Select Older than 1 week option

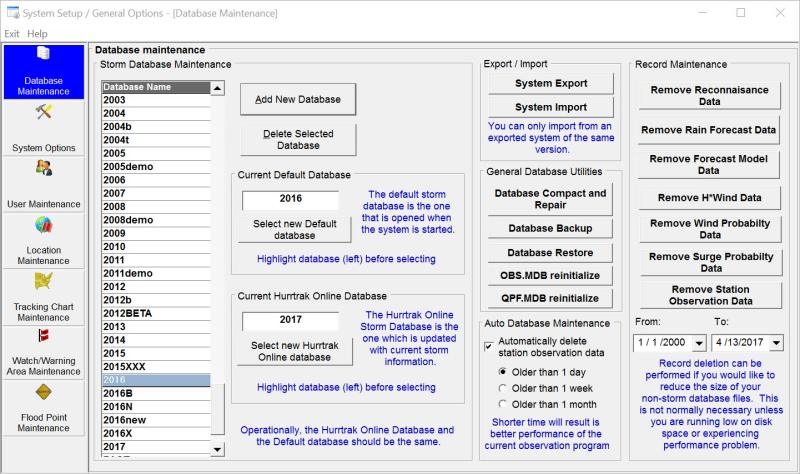503,387
